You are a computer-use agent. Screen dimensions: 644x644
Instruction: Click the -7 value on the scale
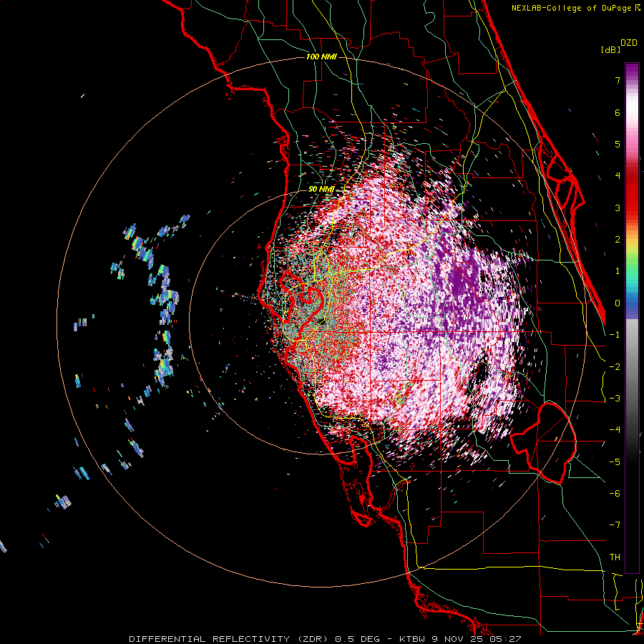(x=615, y=525)
